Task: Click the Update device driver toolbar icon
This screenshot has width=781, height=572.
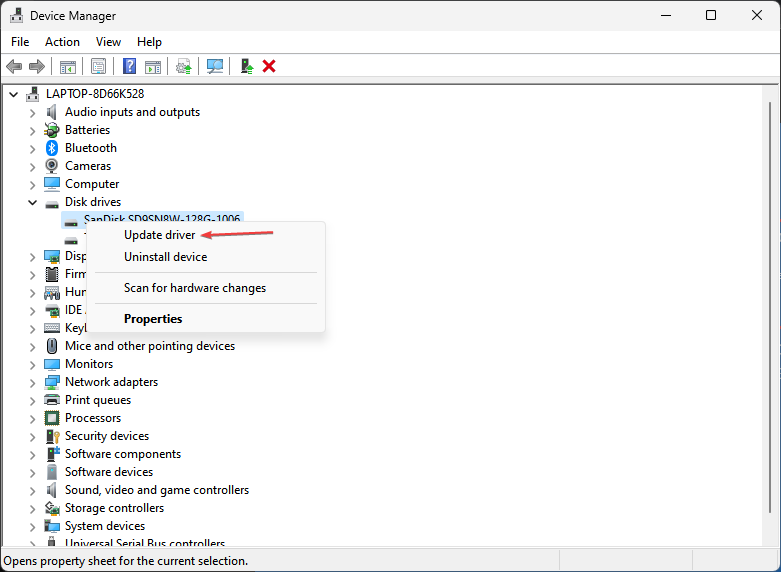Action: 183,66
